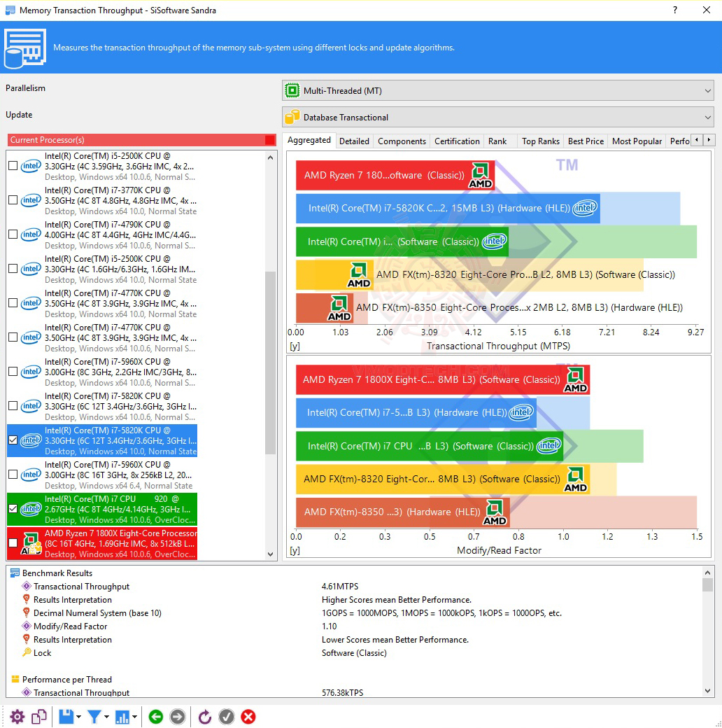Click the Benchmark Results section icon
722x728 pixels.
point(15,573)
